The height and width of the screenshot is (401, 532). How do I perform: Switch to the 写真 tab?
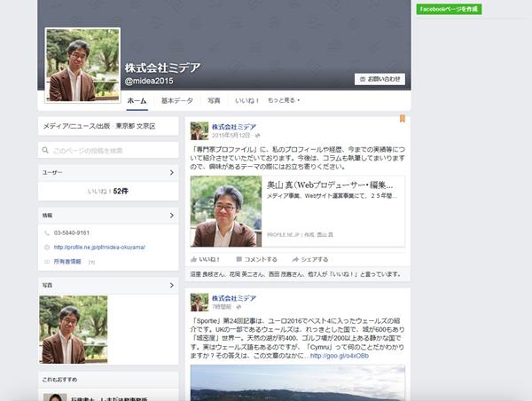click(214, 100)
